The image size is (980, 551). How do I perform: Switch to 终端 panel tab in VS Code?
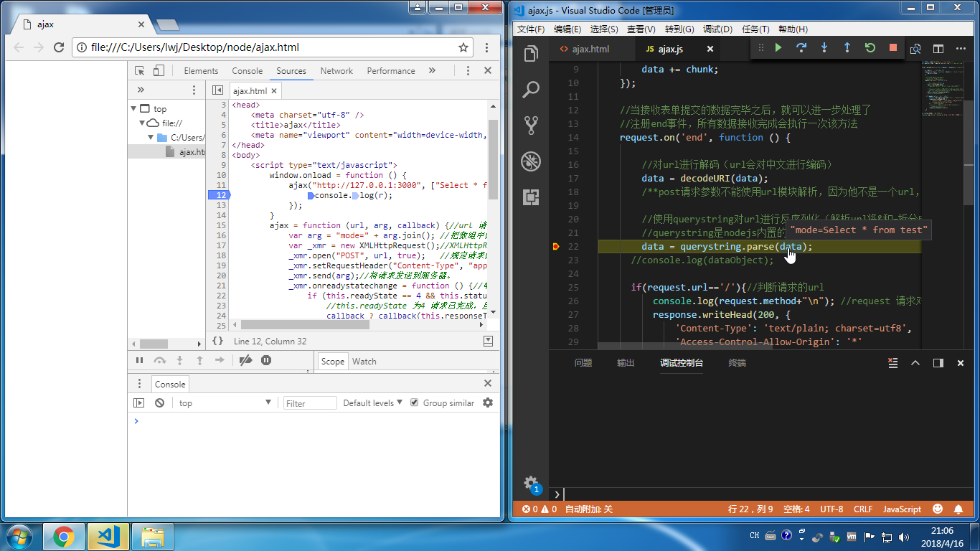pos(738,363)
